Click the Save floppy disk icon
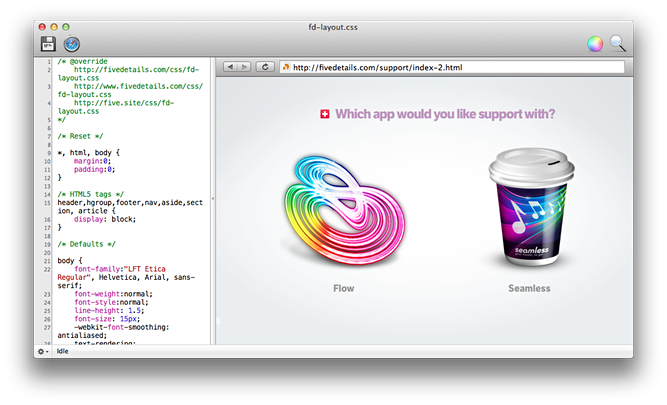This screenshot has width=667, height=405. (47, 44)
